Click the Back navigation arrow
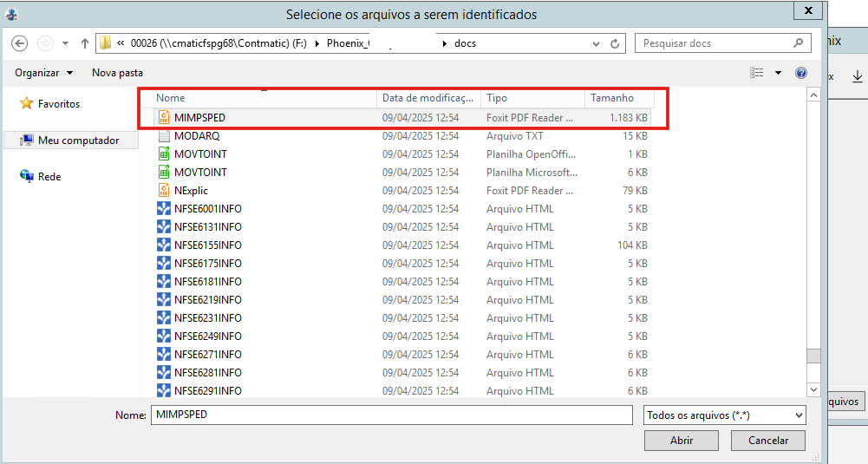The height and width of the screenshot is (464, 868). point(20,43)
